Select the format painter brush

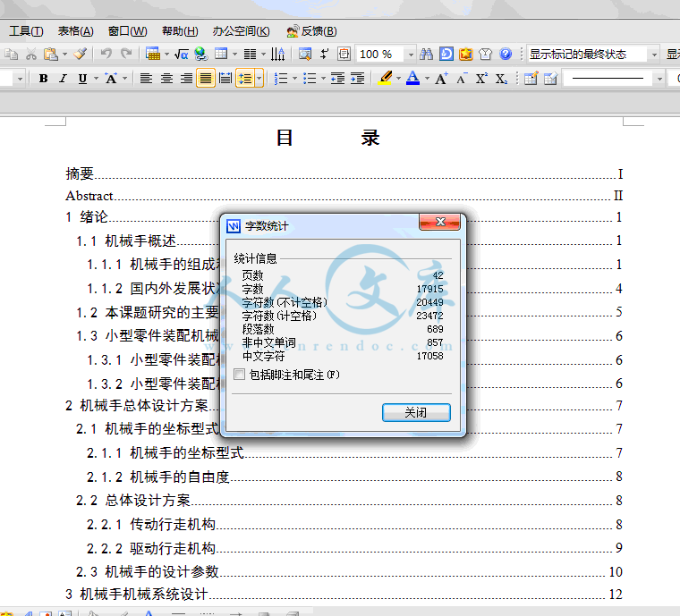tap(81, 55)
